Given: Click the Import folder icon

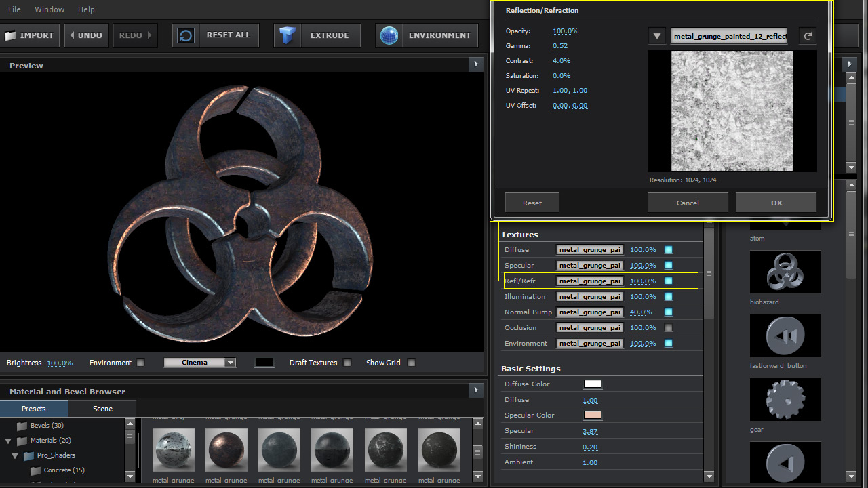Looking at the screenshot, I should 11,35.
